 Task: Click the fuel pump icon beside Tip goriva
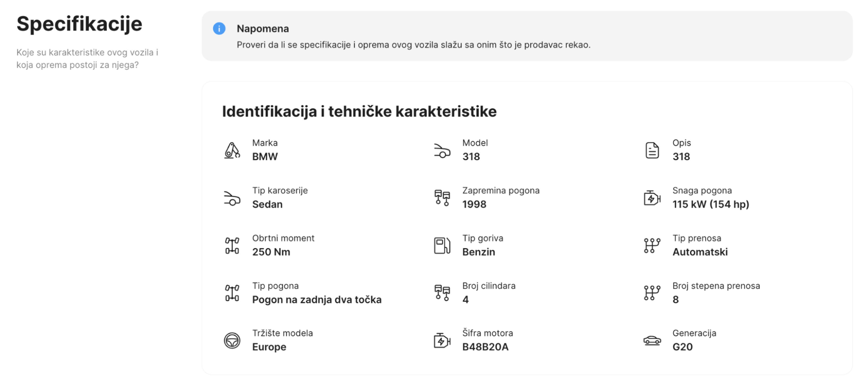click(x=442, y=246)
